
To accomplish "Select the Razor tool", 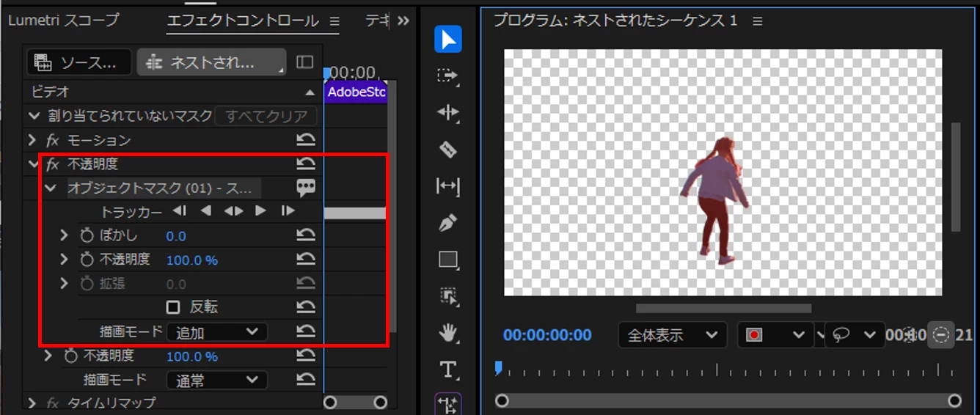I will click(x=447, y=150).
